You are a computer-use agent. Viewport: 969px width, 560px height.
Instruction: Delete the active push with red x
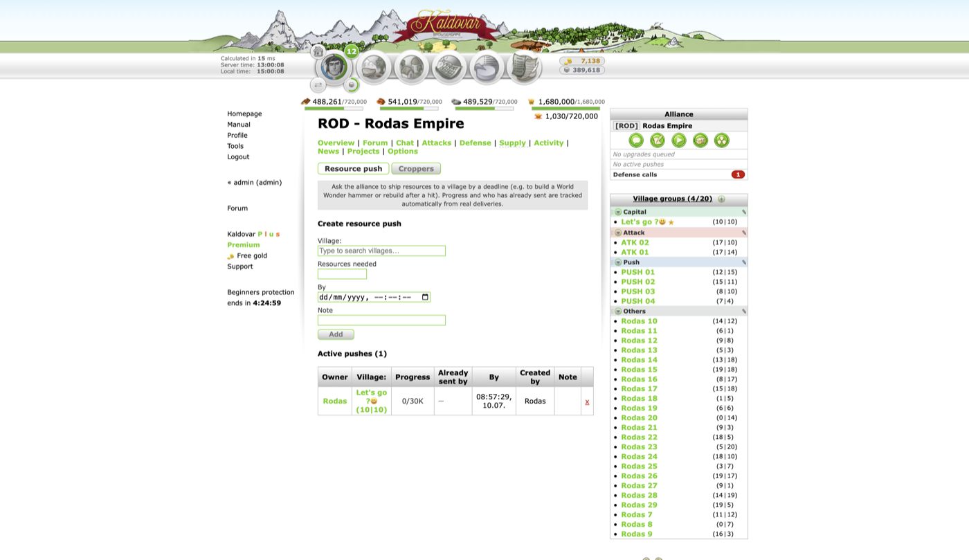click(x=587, y=401)
